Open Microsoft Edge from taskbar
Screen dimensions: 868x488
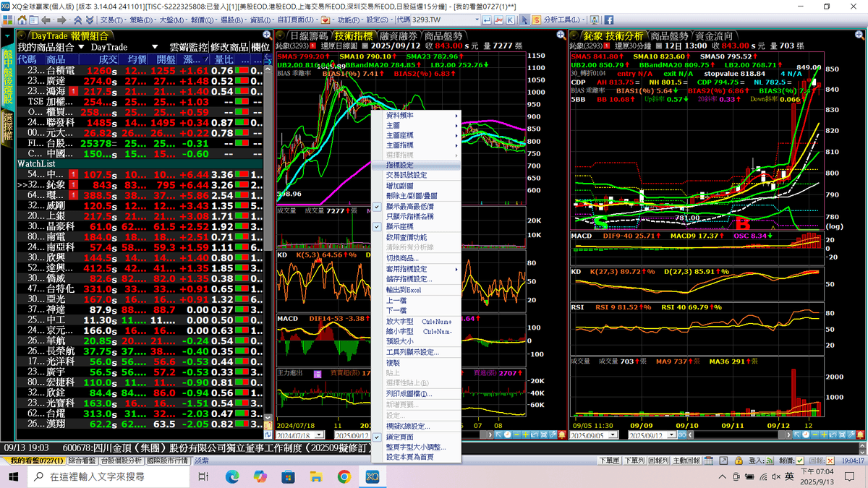(233, 476)
